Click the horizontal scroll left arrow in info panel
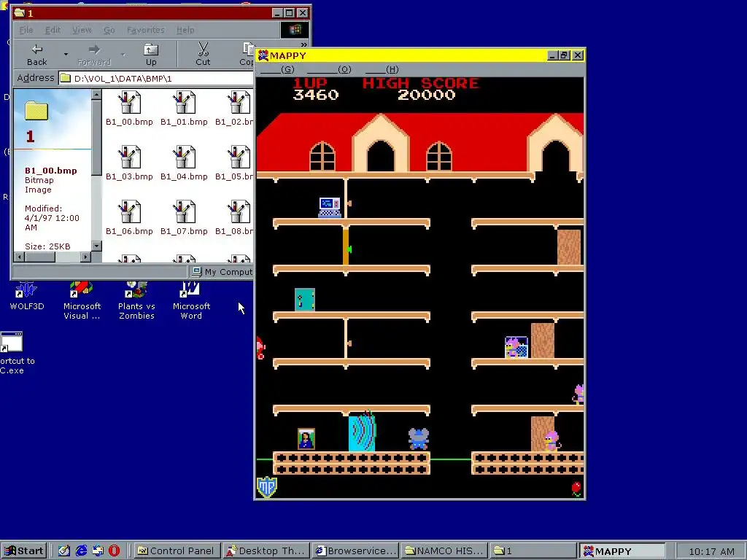This screenshot has height=560, width=747. coord(20,257)
